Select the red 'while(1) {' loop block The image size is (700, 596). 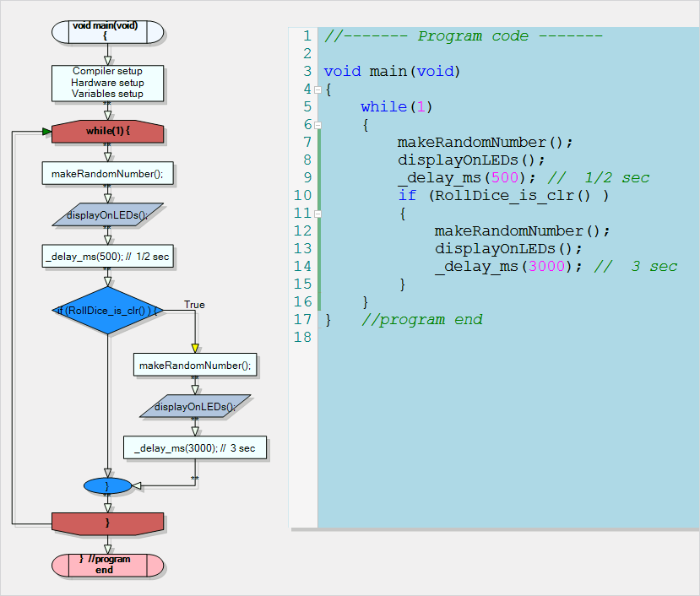[107, 133]
